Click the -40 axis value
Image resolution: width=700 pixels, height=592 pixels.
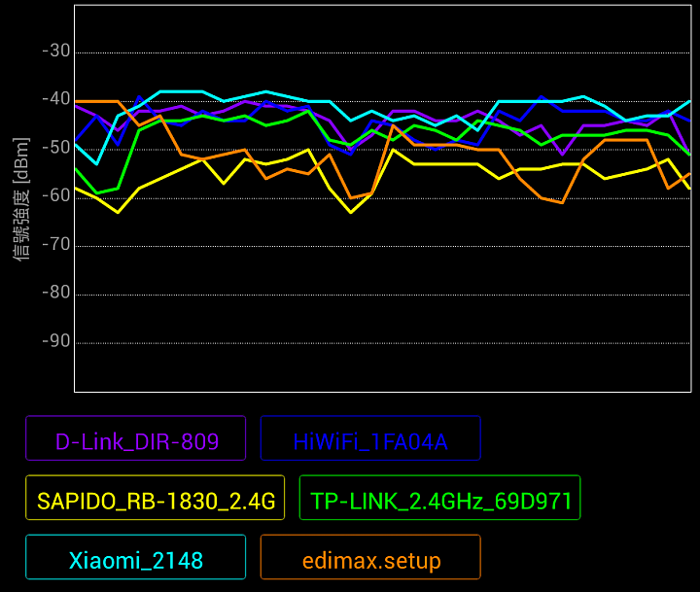click(56, 99)
